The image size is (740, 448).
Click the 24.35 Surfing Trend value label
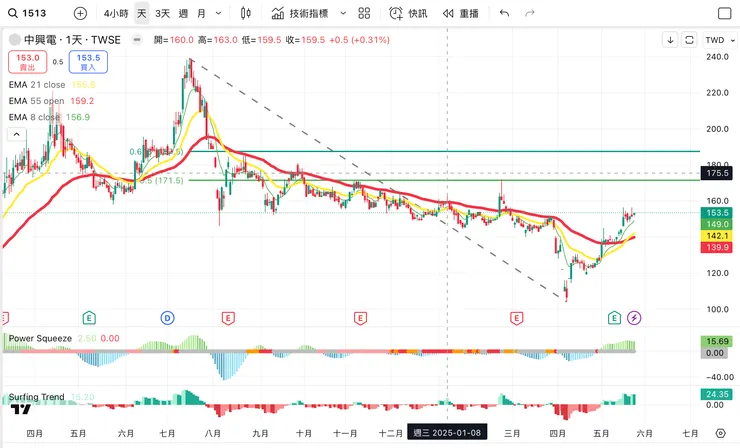[x=717, y=394]
